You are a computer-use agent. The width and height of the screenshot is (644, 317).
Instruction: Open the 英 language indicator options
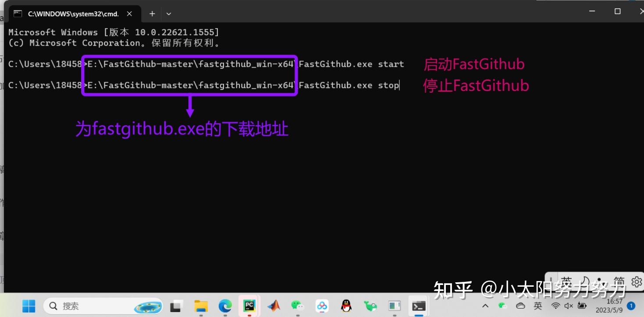point(538,306)
